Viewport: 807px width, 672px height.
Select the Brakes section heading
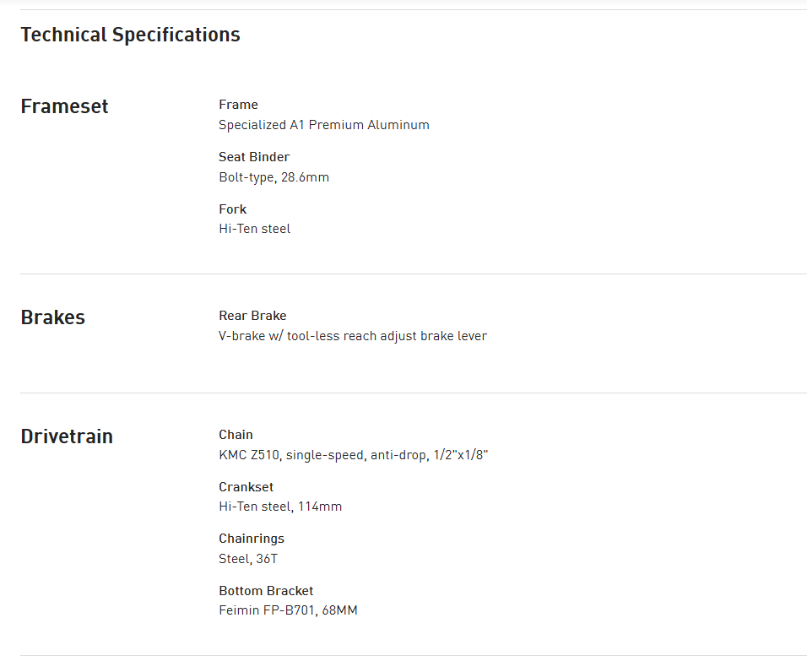pyautogui.click(x=52, y=317)
